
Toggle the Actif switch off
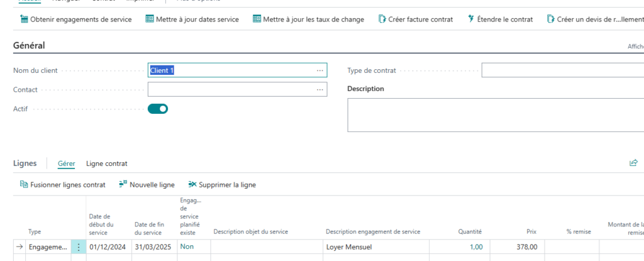click(x=158, y=109)
